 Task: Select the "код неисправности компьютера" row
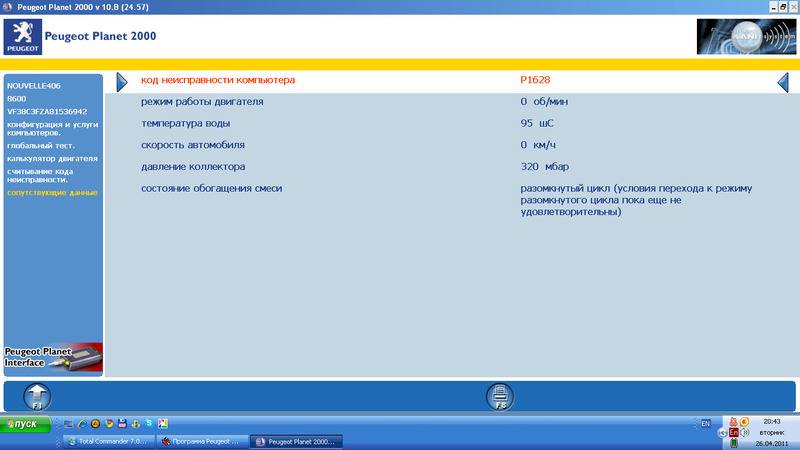pyautogui.click(x=218, y=80)
